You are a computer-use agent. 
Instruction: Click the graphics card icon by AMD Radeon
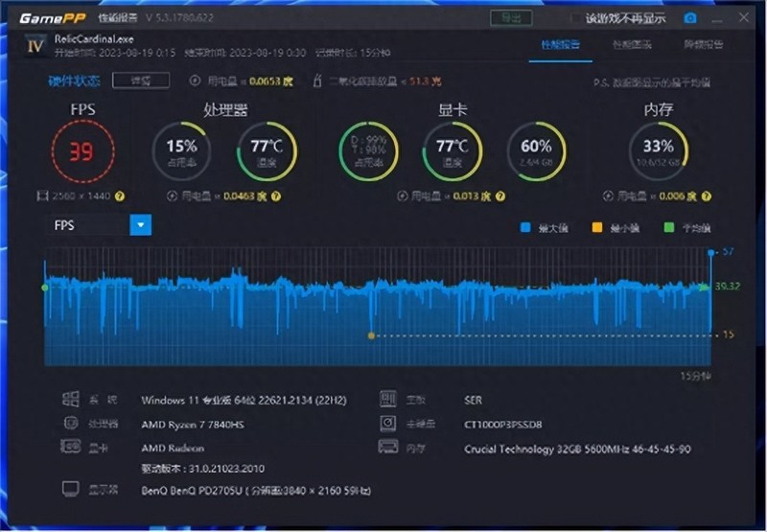[x=70, y=446]
